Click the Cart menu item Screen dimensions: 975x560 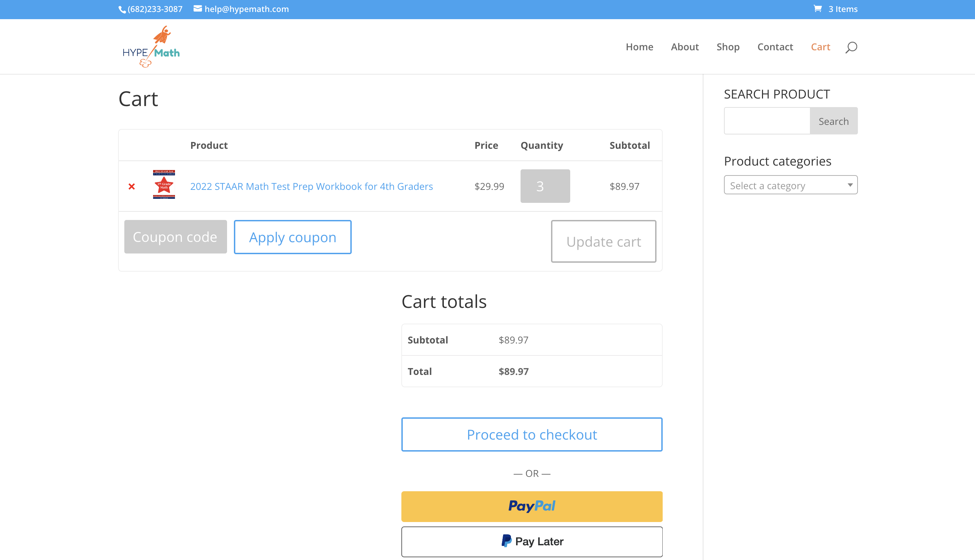pyautogui.click(x=820, y=47)
